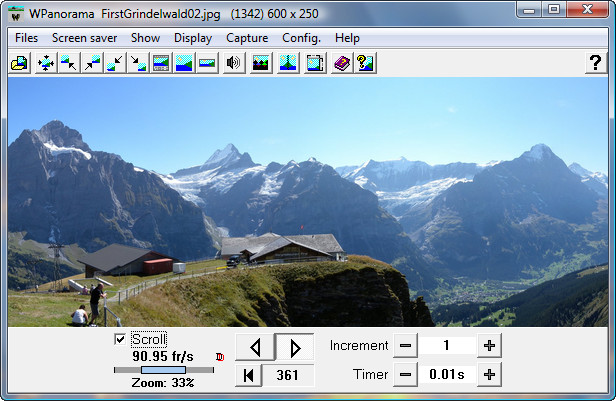Open the Capture menu
This screenshot has width=616, height=401.
click(247, 38)
